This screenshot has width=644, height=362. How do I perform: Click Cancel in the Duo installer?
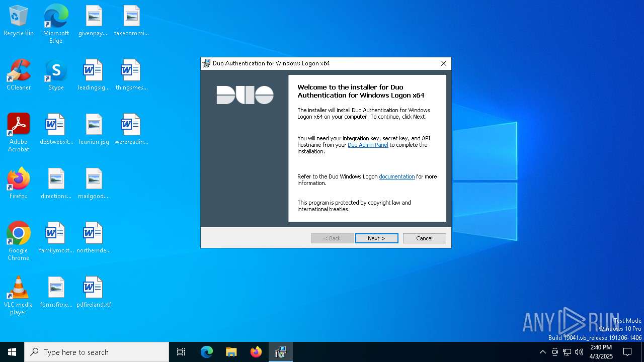424,238
